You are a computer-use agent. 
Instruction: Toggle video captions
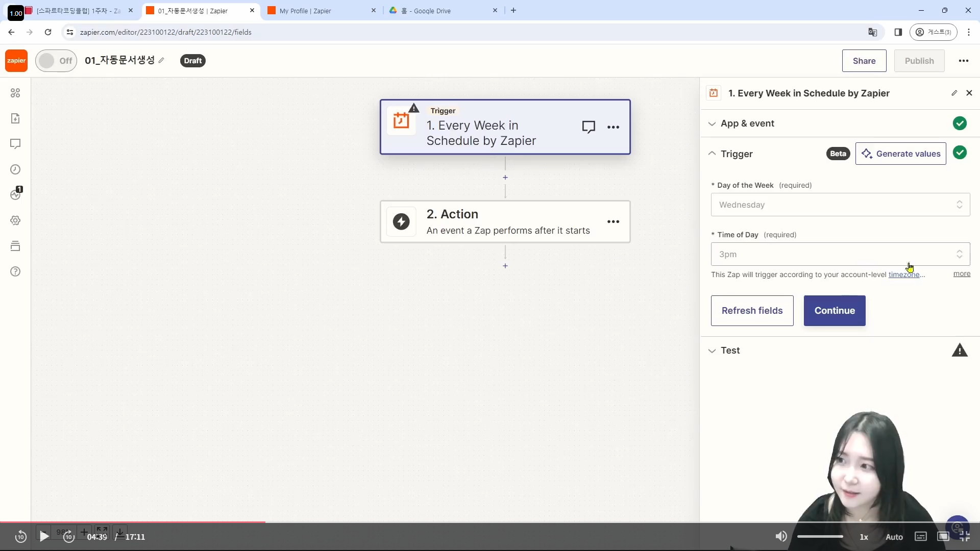(x=921, y=536)
